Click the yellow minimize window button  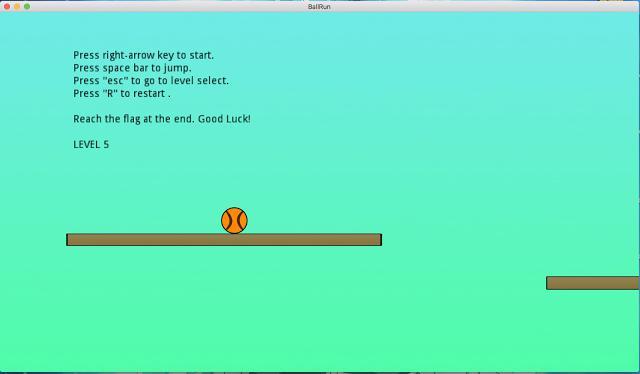click(17, 7)
